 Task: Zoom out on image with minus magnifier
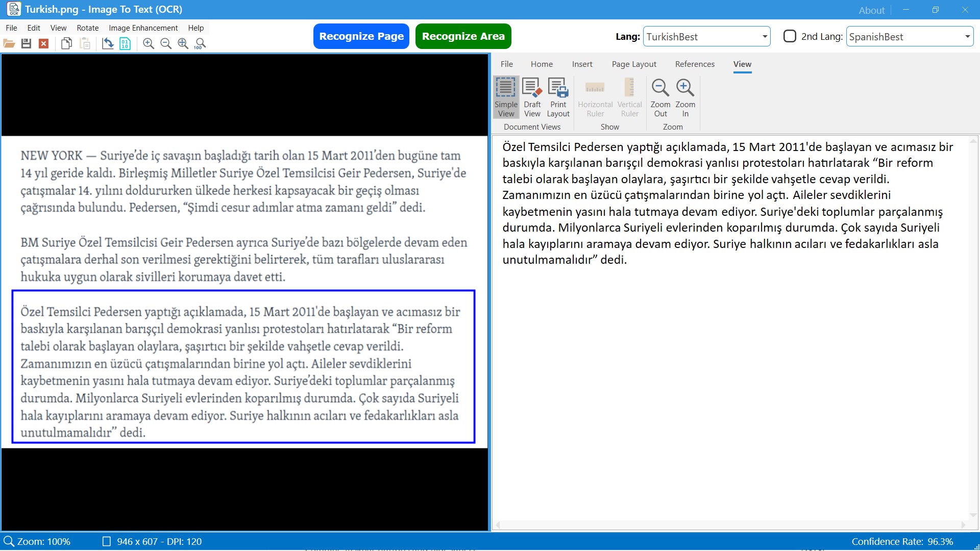[166, 44]
